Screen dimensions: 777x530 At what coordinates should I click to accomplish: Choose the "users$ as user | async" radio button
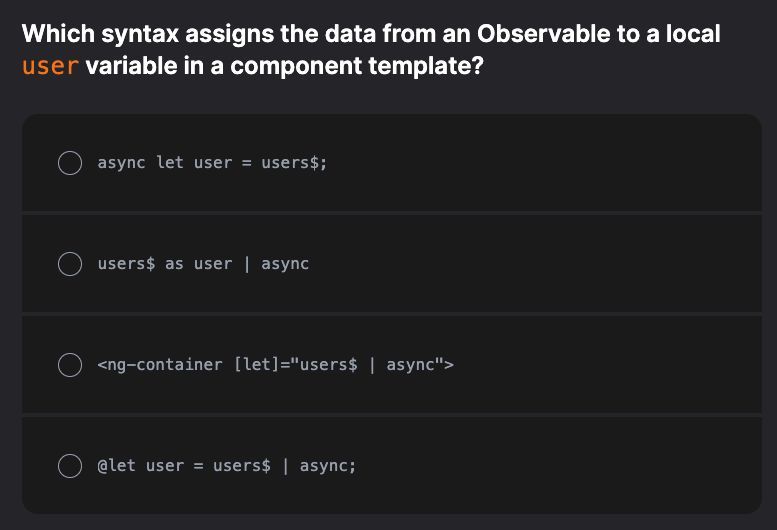[69, 264]
